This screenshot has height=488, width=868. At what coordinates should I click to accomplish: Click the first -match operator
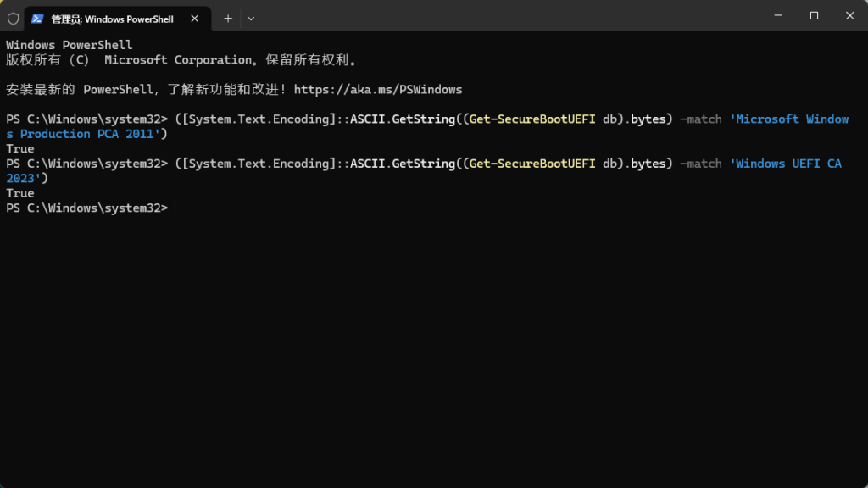[x=700, y=119]
